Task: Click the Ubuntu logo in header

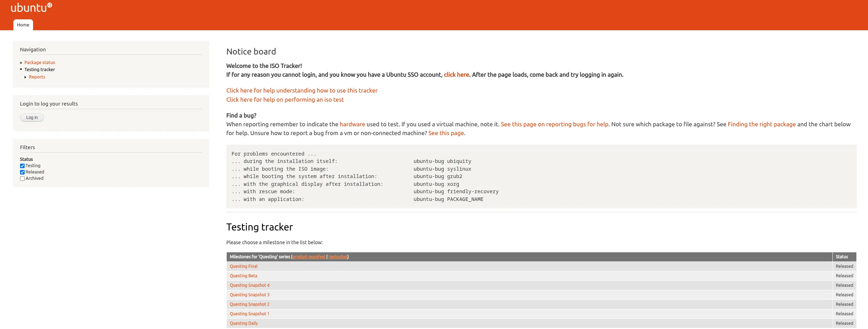Action: click(31, 7)
